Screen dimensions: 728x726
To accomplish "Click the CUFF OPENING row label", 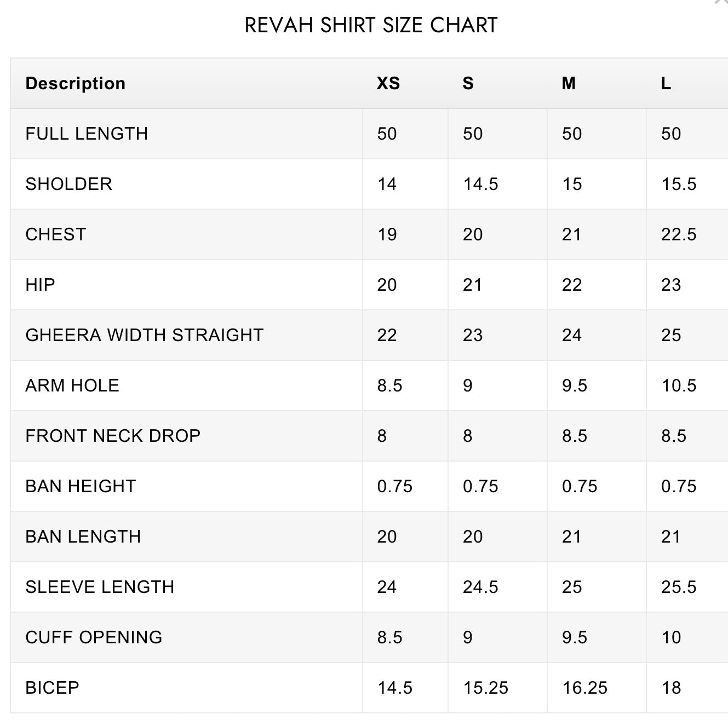I will coord(94,637).
